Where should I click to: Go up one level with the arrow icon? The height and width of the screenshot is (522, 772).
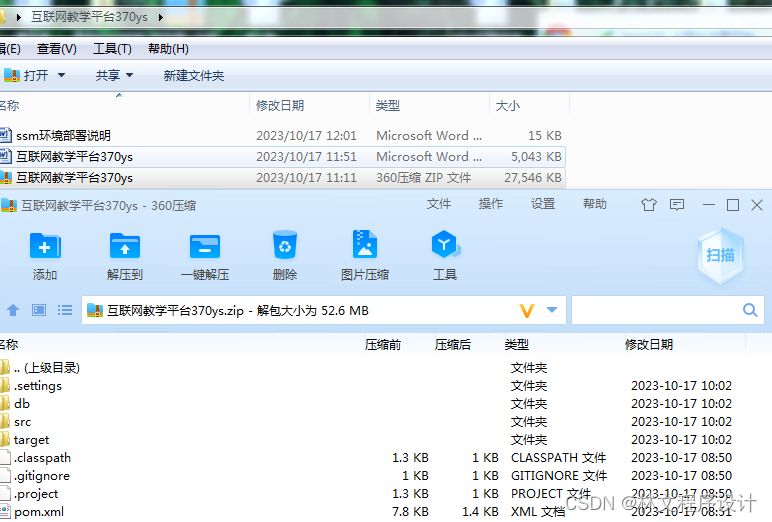(x=13, y=311)
